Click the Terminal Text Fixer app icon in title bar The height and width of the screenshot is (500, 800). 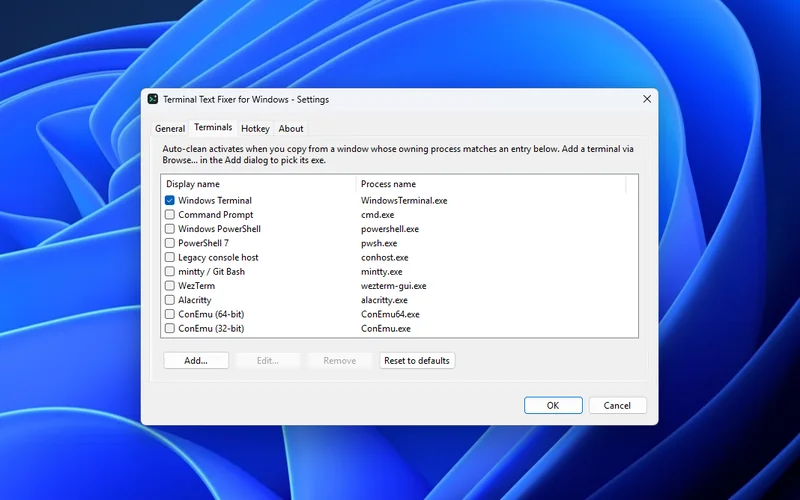pyautogui.click(x=153, y=99)
